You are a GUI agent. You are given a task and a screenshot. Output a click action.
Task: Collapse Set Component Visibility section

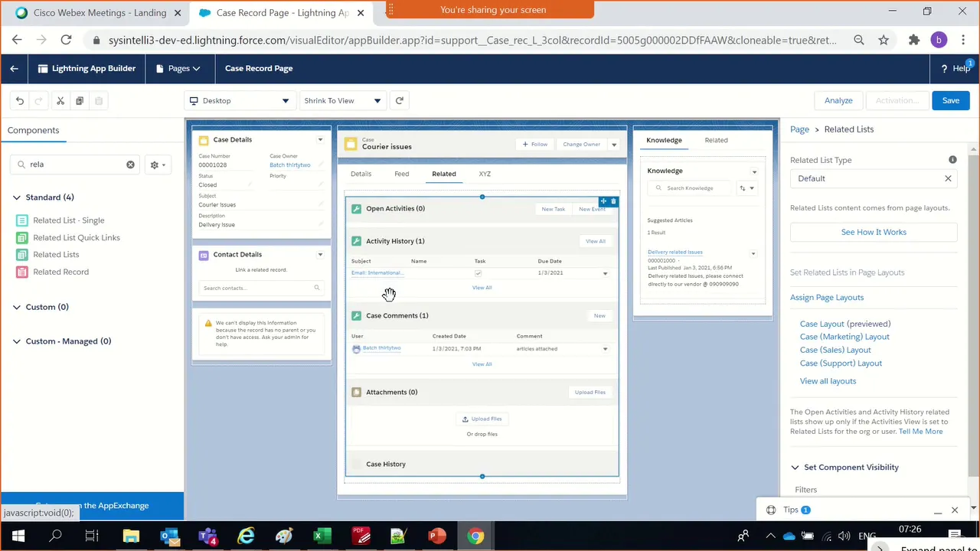795,467
